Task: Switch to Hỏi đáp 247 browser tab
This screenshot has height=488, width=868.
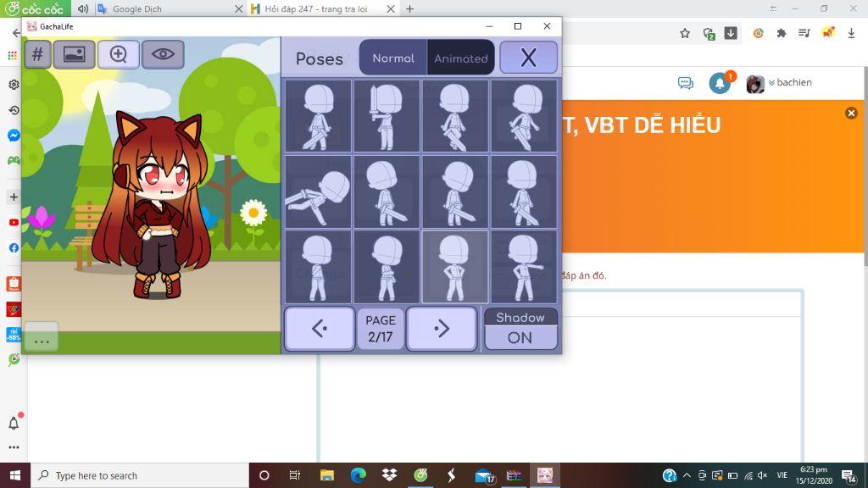Action: click(323, 8)
